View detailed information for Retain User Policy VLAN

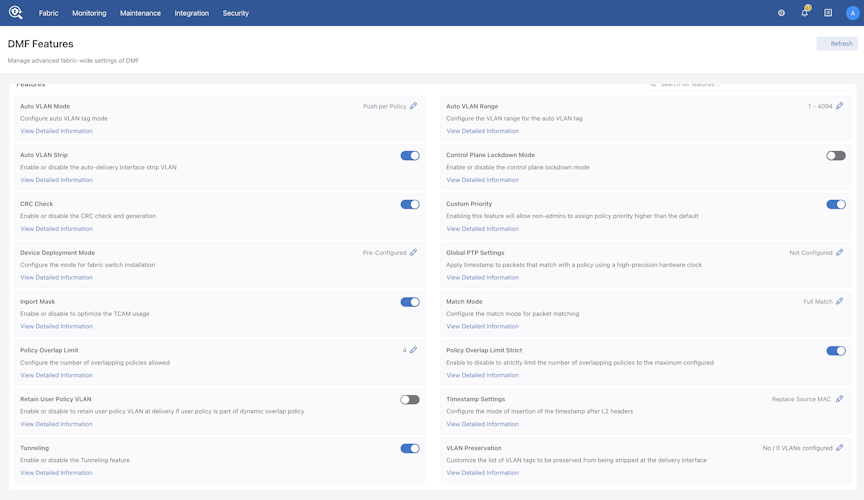pyautogui.click(x=56, y=424)
